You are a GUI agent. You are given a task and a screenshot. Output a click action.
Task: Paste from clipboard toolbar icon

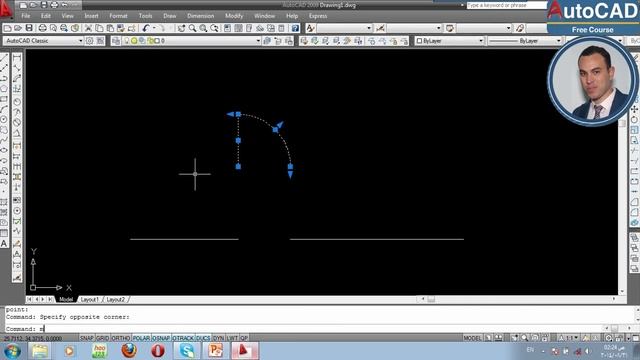(110, 28)
